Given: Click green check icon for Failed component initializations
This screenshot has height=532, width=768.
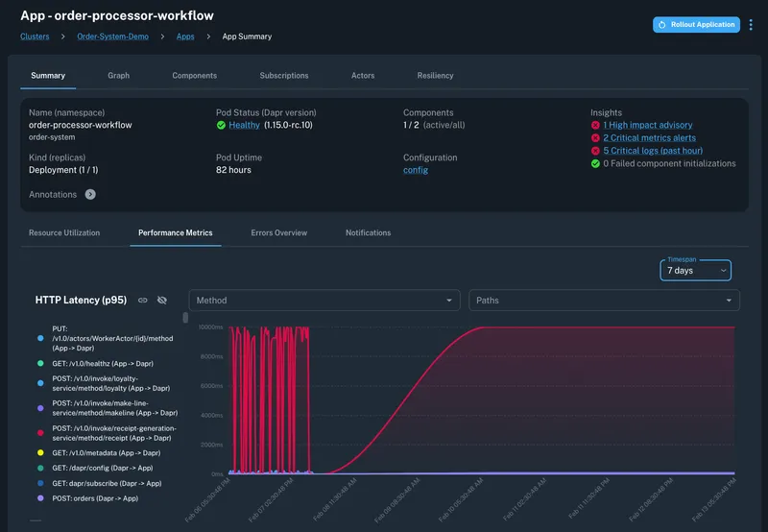Looking at the screenshot, I should click(x=595, y=163).
